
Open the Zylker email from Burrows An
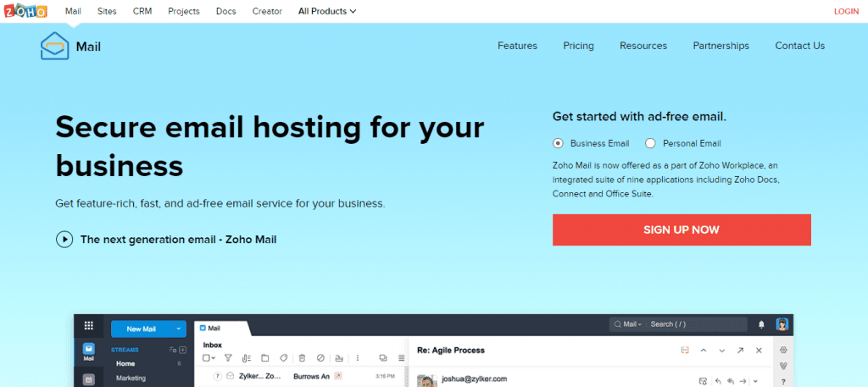point(301,376)
